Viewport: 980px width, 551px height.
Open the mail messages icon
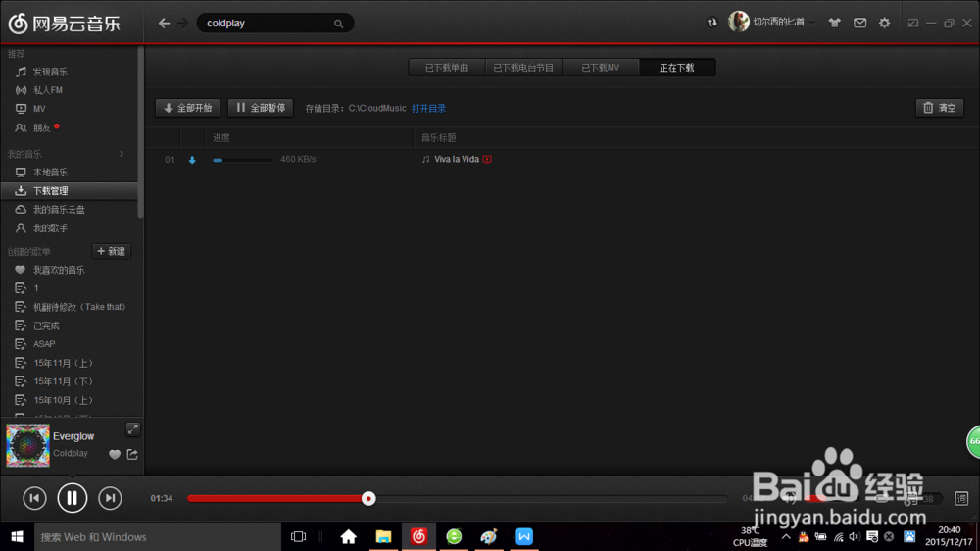coord(860,24)
